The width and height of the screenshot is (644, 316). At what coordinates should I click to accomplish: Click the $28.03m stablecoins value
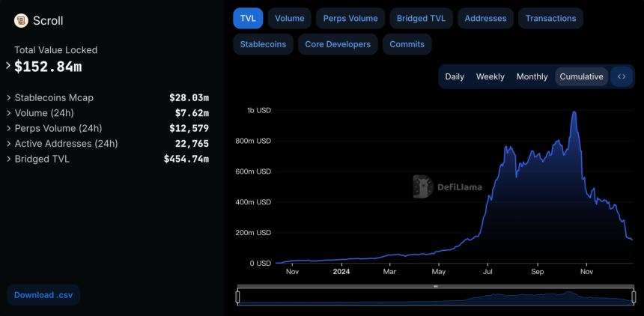coord(189,98)
